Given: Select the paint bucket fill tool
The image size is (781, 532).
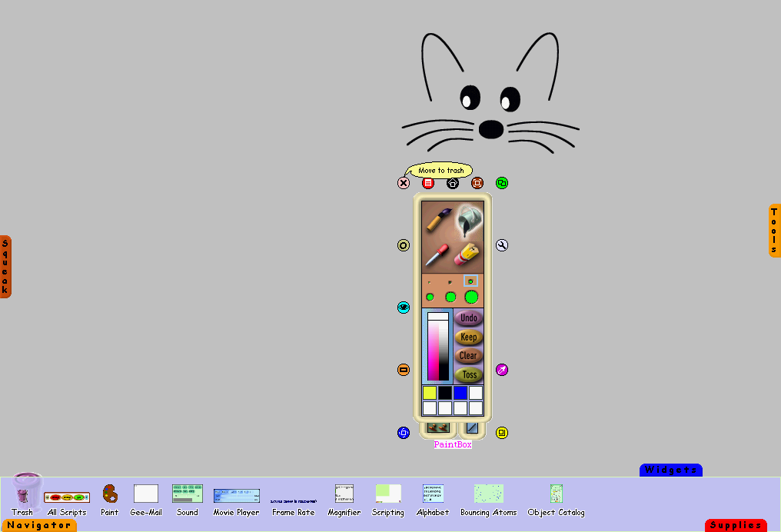Looking at the screenshot, I should click(x=468, y=221).
